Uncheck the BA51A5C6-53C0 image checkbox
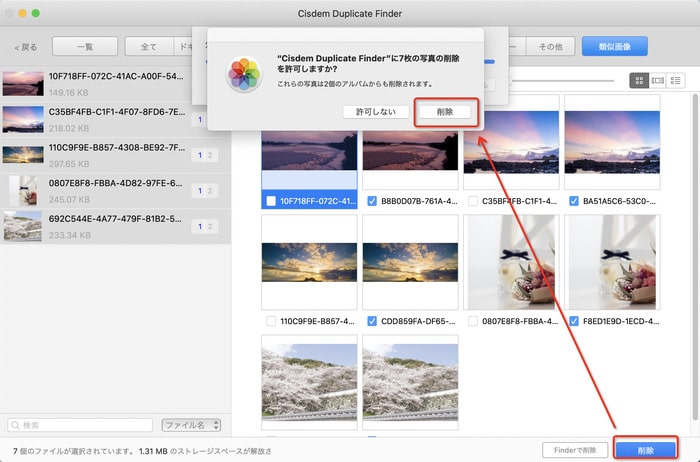700x462 pixels. [x=574, y=201]
